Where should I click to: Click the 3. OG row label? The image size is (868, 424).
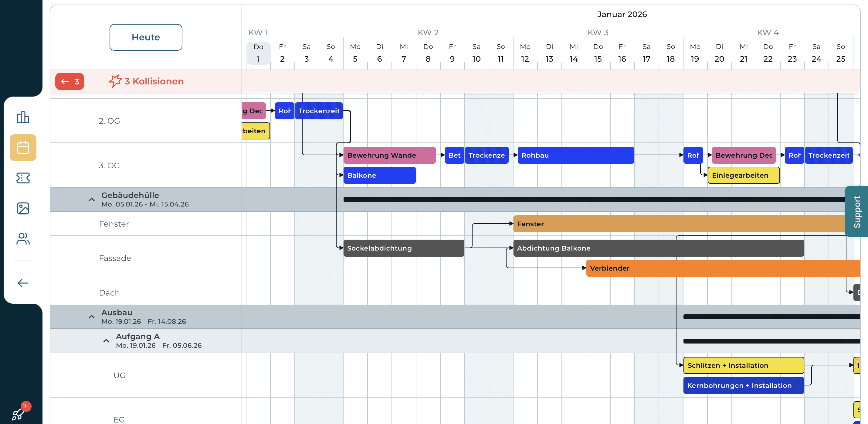[x=109, y=165]
